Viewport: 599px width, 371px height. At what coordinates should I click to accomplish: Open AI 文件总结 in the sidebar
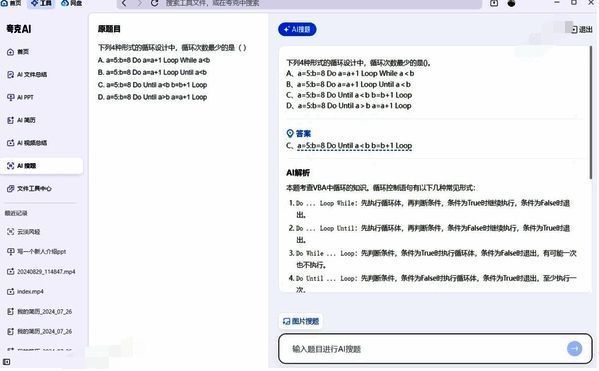[x=41, y=75]
